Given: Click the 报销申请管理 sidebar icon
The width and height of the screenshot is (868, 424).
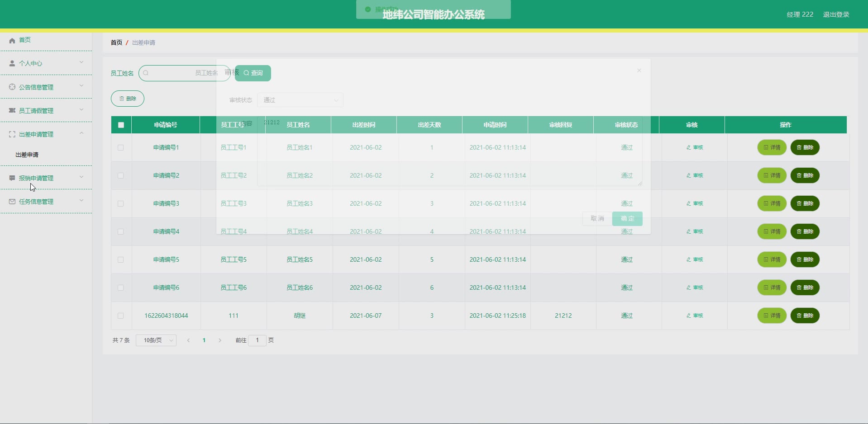Looking at the screenshot, I should (12, 178).
